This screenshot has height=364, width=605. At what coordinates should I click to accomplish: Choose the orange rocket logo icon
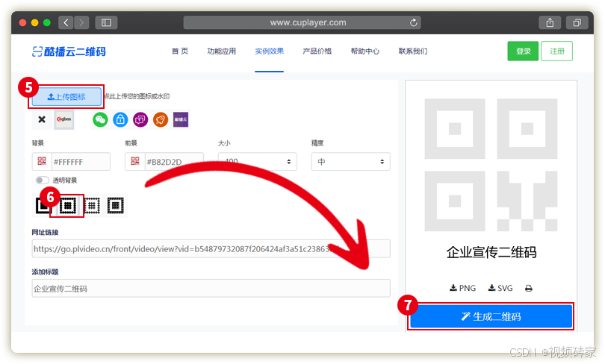coord(161,120)
